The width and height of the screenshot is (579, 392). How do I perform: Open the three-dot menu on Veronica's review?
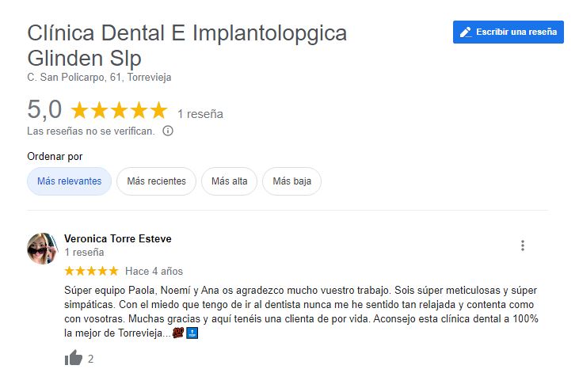[x=523, y=245]
